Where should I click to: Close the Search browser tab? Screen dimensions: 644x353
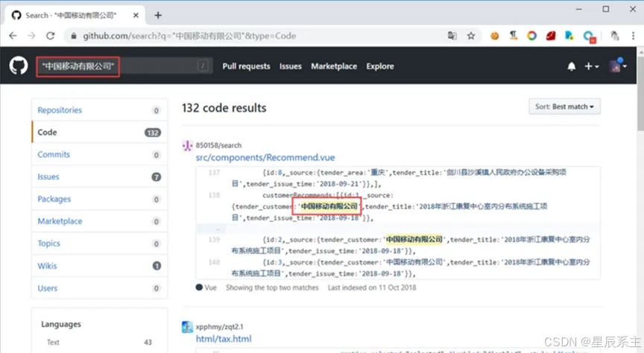tap(136, 15)
